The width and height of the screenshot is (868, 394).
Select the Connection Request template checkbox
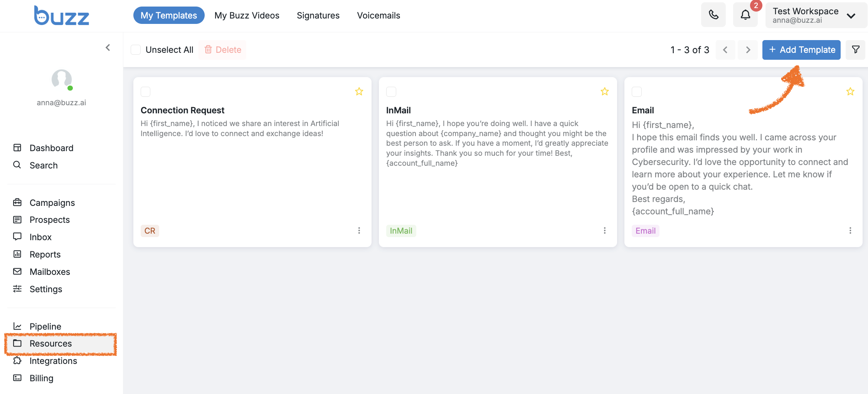coord(145,92)
